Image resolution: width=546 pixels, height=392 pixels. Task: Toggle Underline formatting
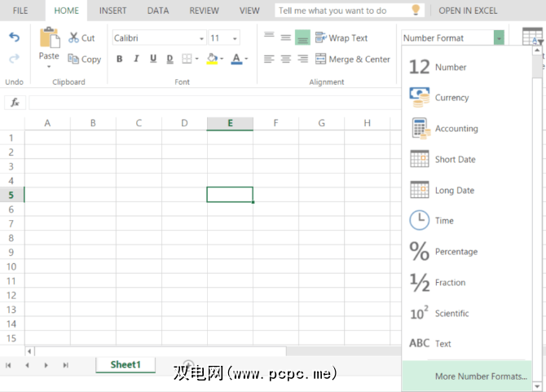[153, 59]
